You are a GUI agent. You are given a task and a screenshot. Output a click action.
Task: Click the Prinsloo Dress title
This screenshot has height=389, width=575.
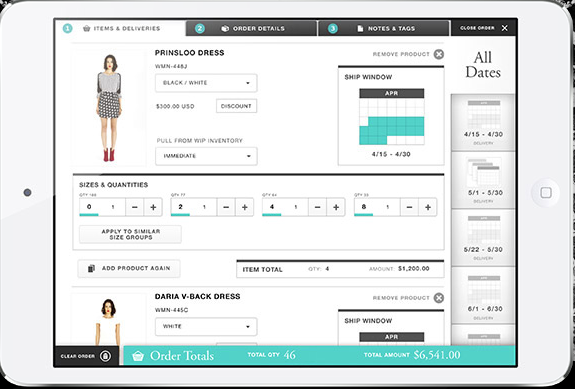[x=189, y=53]
